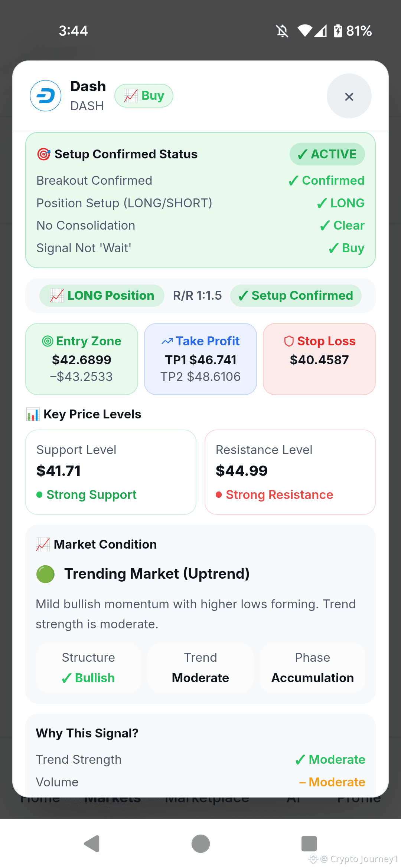401x868 pixels.
Task: Tap the shield icon on Stop Loss
Action: tap(289, 341)
